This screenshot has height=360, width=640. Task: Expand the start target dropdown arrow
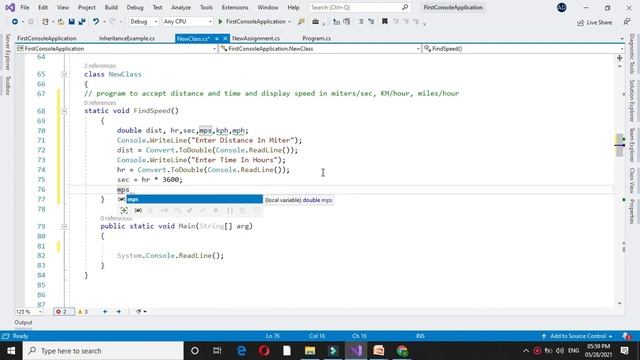pos(289,22)
